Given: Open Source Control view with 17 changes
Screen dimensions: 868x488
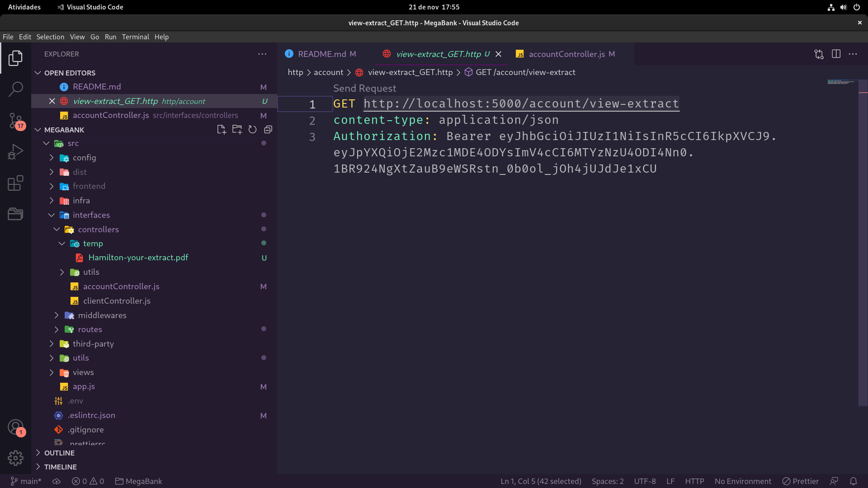Looking at the screenshot, I should (15, 121).
